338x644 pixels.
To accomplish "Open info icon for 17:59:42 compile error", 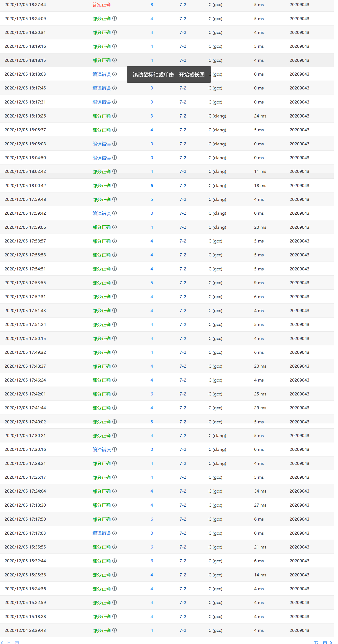I will click(x=115, y=213).
